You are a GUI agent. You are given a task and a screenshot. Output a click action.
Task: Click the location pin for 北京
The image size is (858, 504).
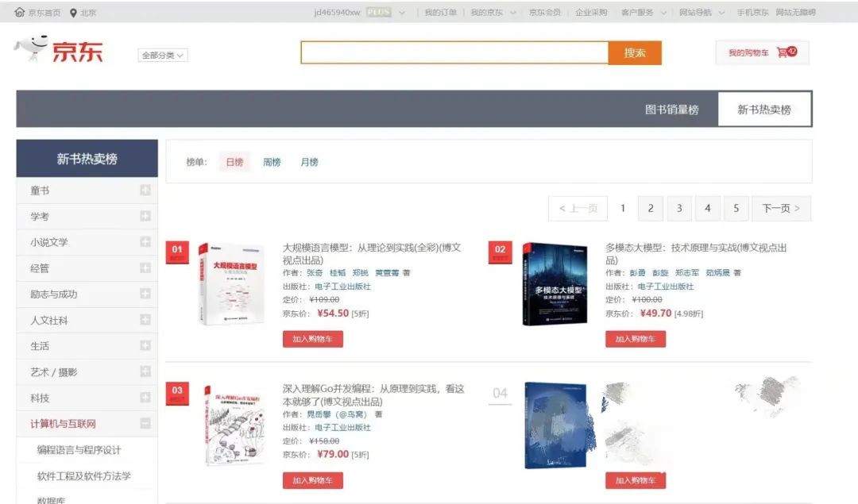tap(73, 13)
